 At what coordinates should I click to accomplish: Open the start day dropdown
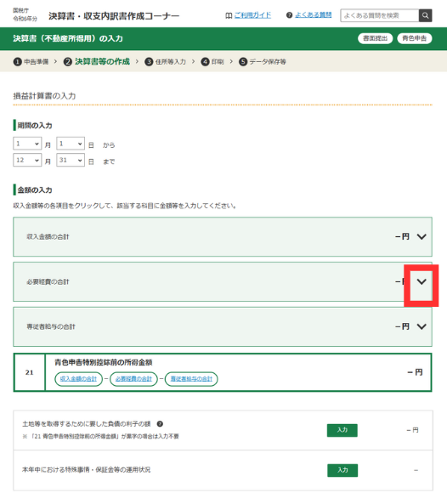(x=71, y=144)
